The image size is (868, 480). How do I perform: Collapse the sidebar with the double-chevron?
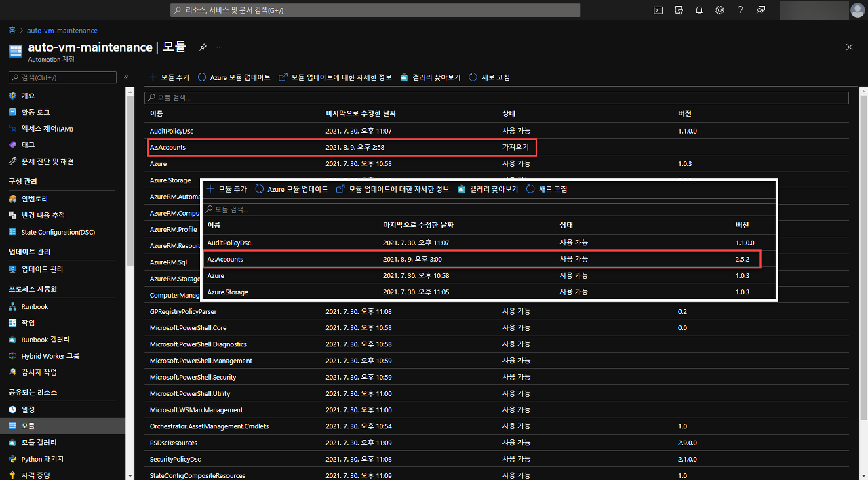126,77
